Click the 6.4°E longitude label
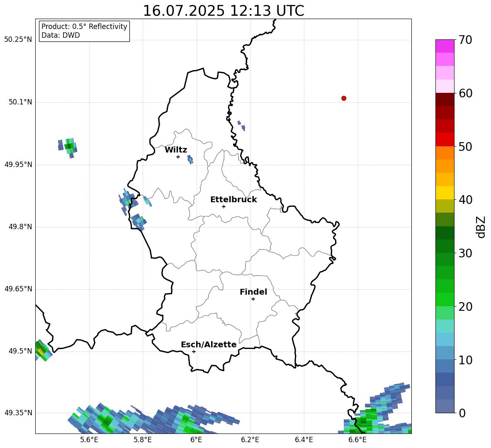Viewport: 491px width, 448px height. click(304, 440)
